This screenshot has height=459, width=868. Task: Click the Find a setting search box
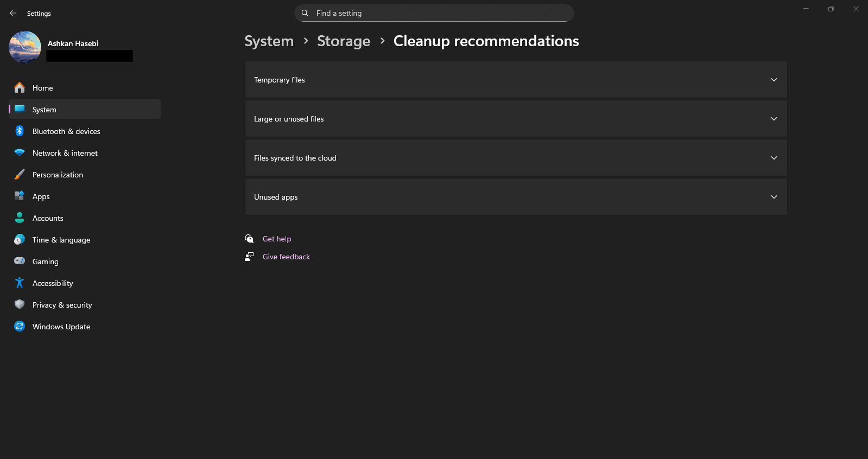coord(434,13)
